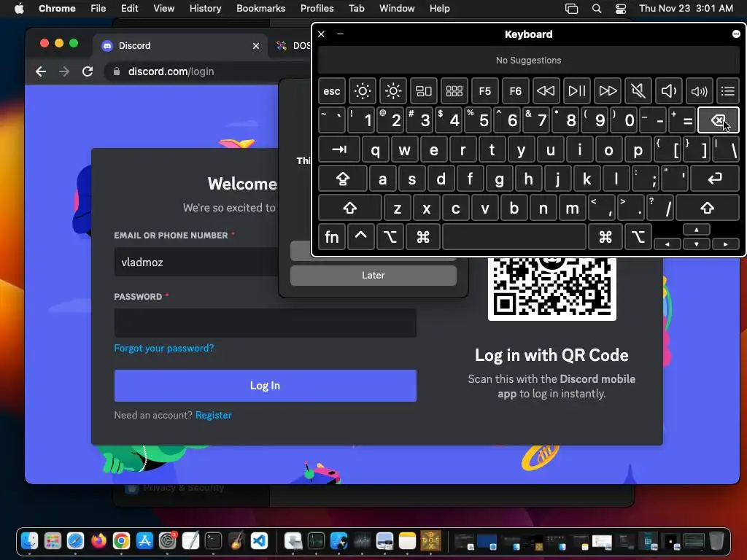
Task: Open Finder from the Dock
Action: tap(29, 540)
